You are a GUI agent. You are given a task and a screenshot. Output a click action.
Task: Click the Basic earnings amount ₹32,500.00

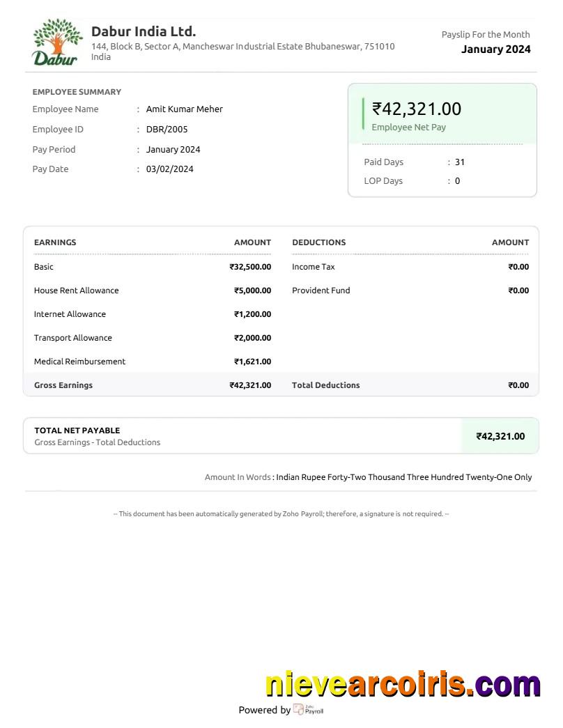[250, 267]
